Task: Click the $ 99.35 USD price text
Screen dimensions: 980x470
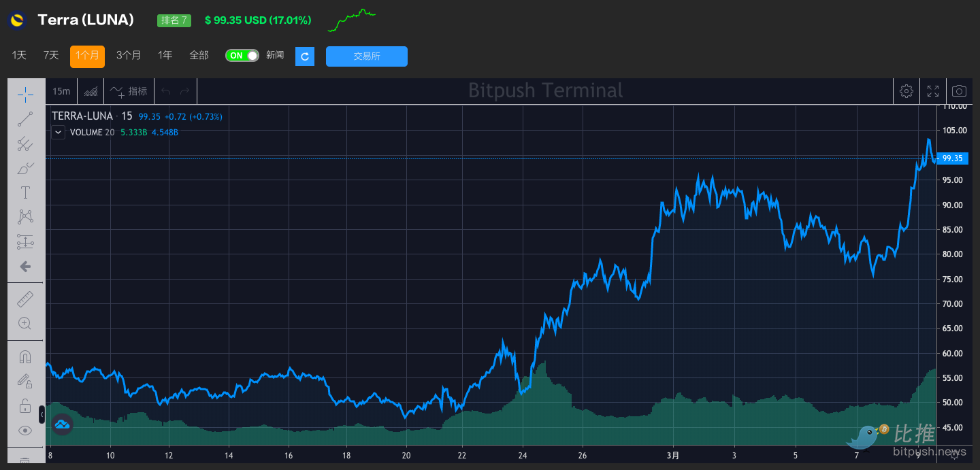Action: click(258, 20)
